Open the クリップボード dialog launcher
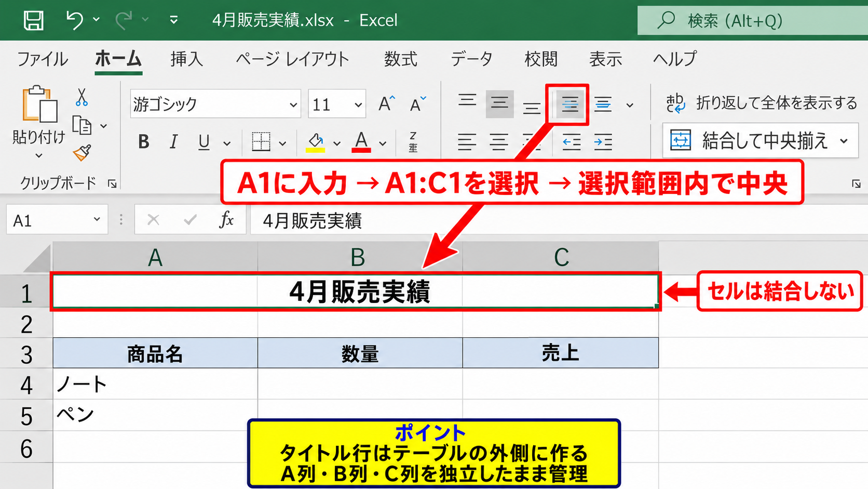868x489 pixels. 112,183
